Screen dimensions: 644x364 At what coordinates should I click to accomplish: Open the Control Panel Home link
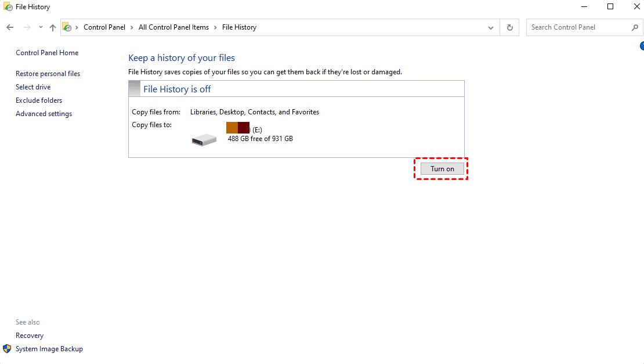click(47, 53)
